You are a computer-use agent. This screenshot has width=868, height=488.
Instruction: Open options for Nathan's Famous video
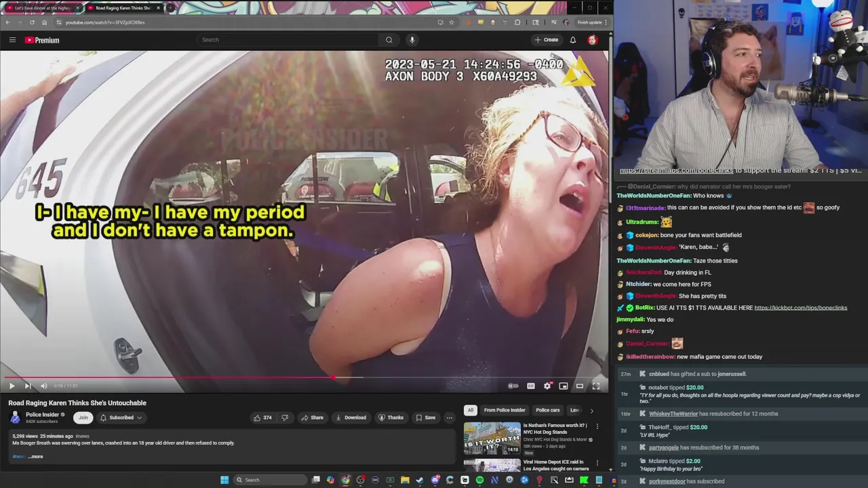(x=597, y=426)
